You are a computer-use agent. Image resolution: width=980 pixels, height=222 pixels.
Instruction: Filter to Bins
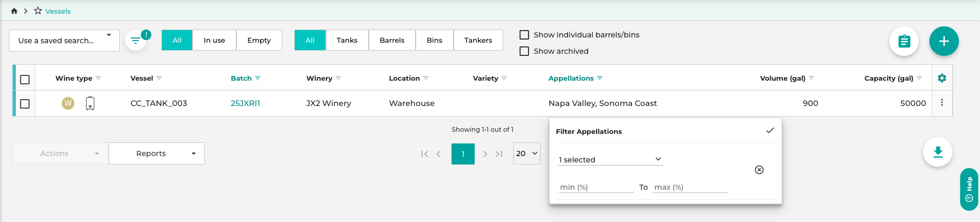[x=435, y=40]
